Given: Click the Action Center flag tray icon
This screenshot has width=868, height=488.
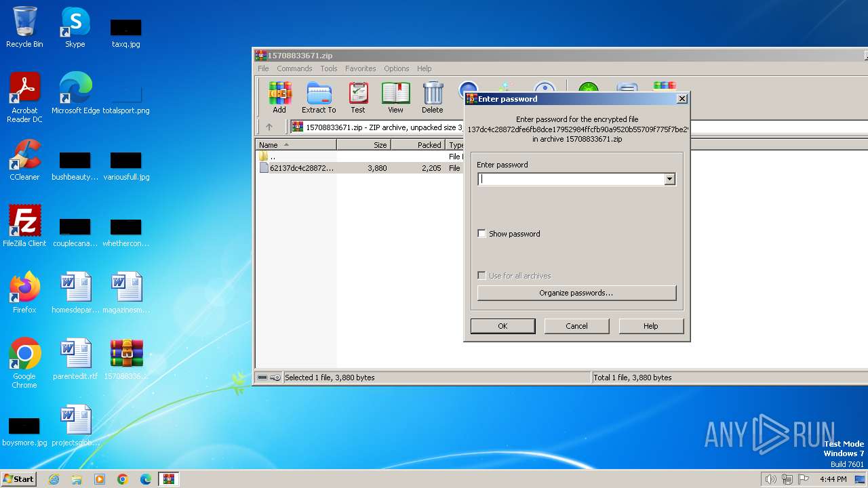Looking at the screenshot, I should [x=804, y=479].
